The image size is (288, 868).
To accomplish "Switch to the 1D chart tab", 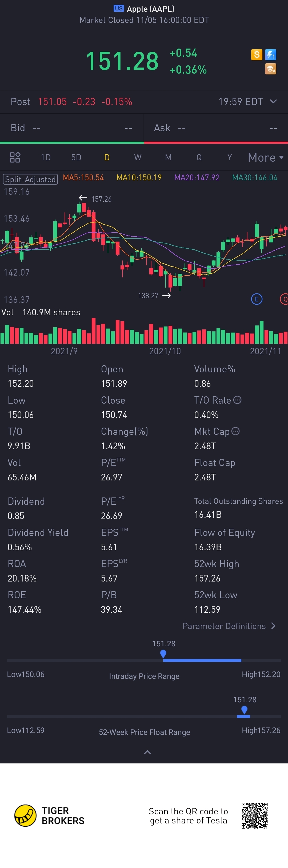I will coord(46,157).
